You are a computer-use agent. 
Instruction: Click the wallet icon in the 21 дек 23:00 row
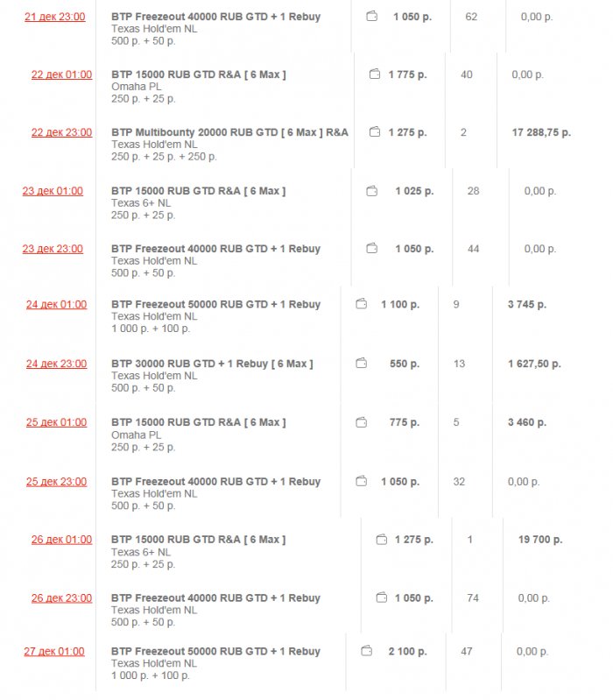click(x=372, y=17)
